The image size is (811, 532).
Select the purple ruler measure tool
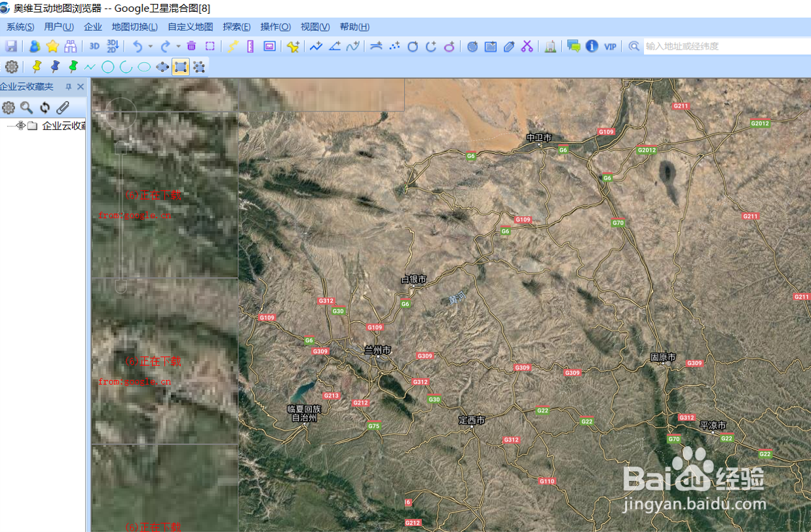[x=250, y=47]
